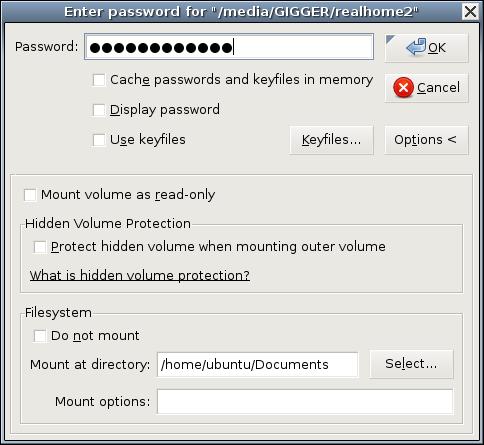The height and width of the screenshot is (445, 484).
Task: Click the Hidden Volume Protection group label
Action: coord(108,224)
